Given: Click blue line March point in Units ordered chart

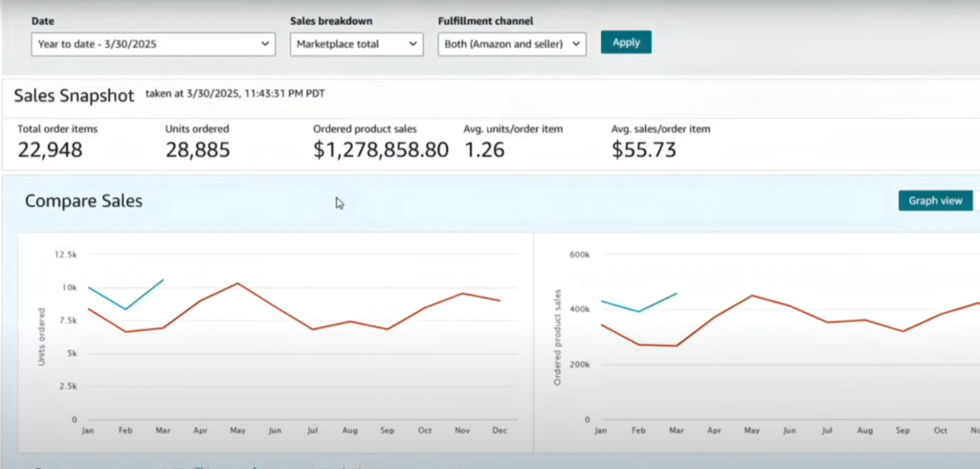Looking at the screenshot, I should point(164,279).
